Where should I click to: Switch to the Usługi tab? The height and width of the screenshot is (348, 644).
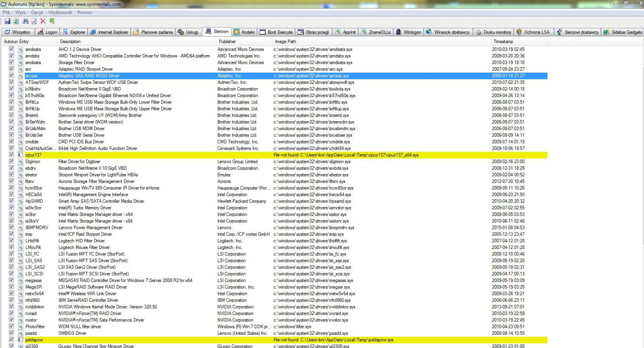[188, 32]
